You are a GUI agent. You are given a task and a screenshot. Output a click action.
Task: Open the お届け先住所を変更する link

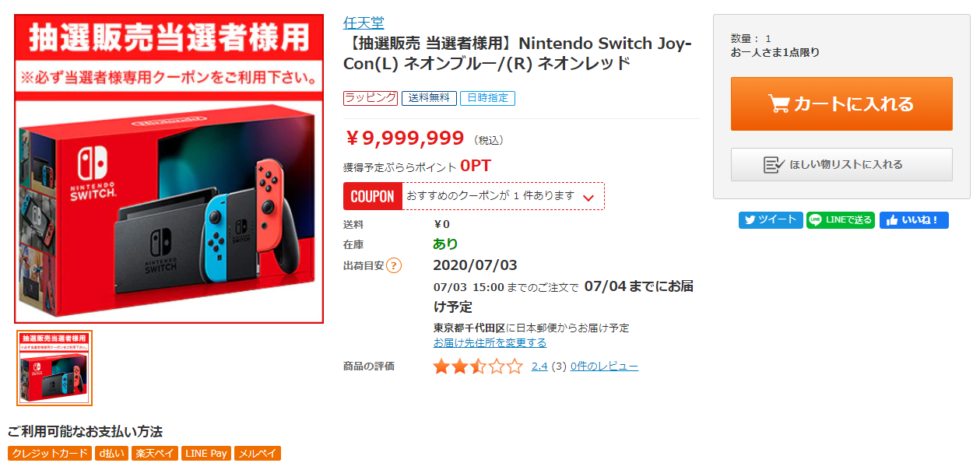[x=490, y=342]
